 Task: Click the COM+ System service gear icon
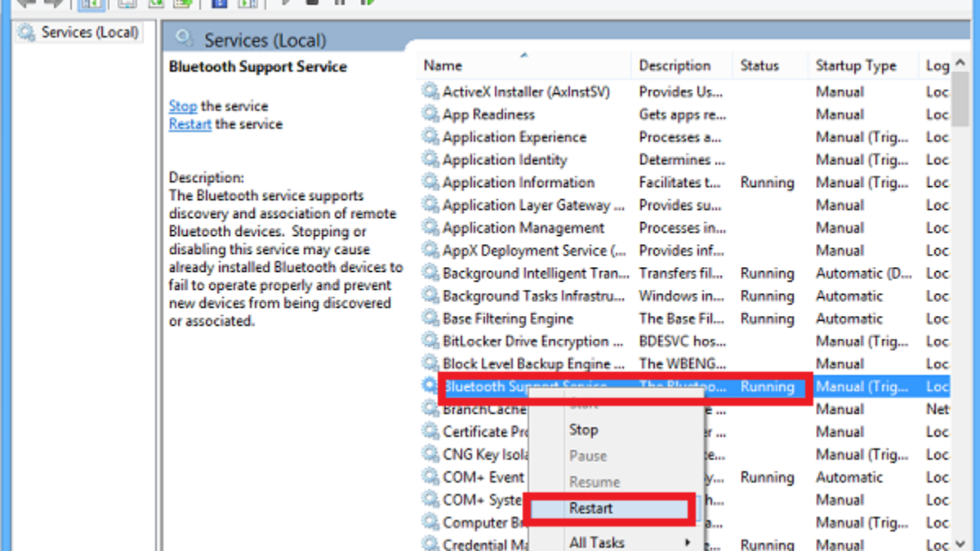pos(430,500)
